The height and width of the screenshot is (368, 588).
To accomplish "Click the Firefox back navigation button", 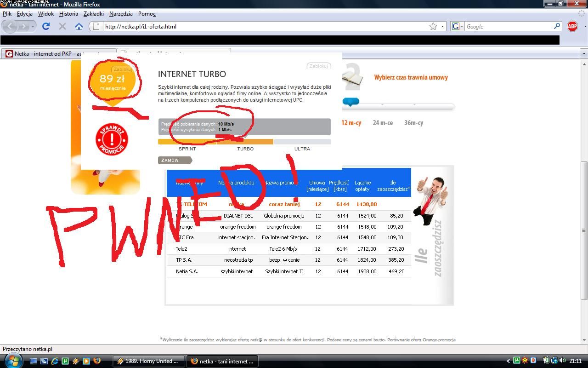I will [10, 26].
